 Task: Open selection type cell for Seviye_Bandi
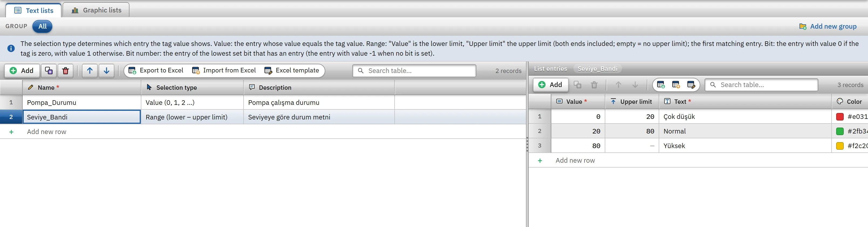pos(192,117)
